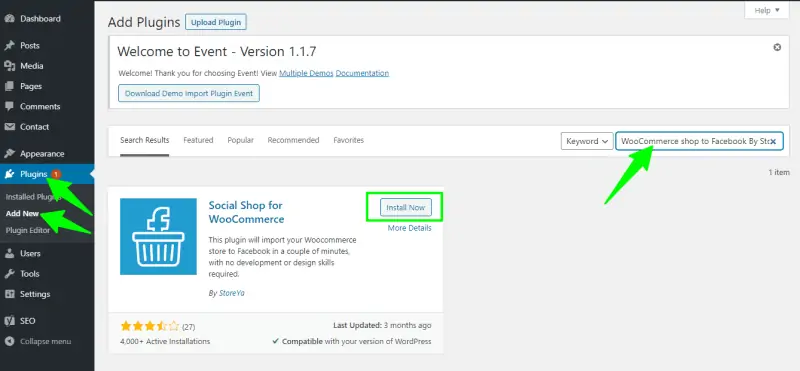
Task: Click the plugin star rating
Action: click(149, 326)
